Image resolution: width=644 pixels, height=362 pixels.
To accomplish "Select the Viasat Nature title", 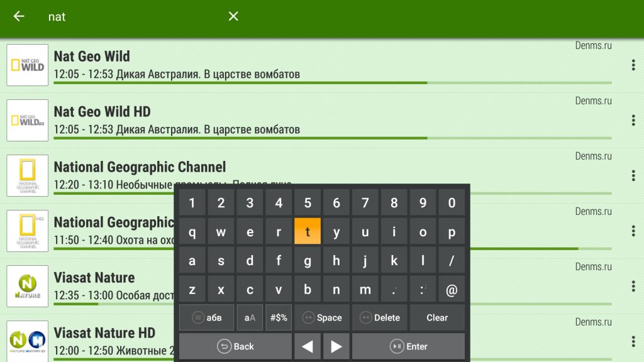I will tap(94, 277).
